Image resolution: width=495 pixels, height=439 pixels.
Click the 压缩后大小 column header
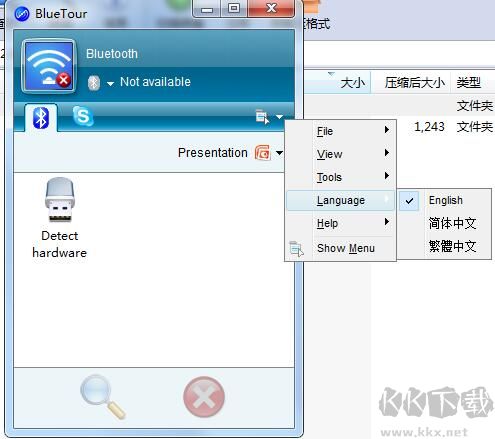(x=414, y=83)
